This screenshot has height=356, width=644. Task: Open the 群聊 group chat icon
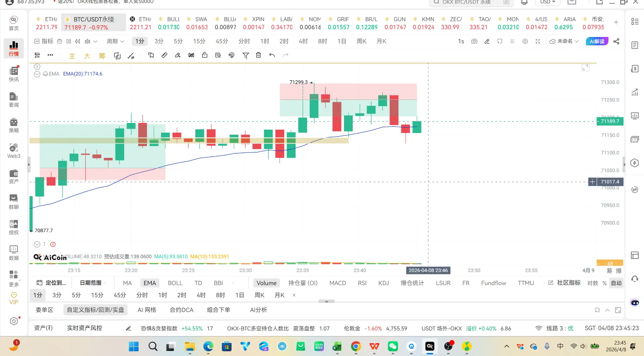click(14, 202)
